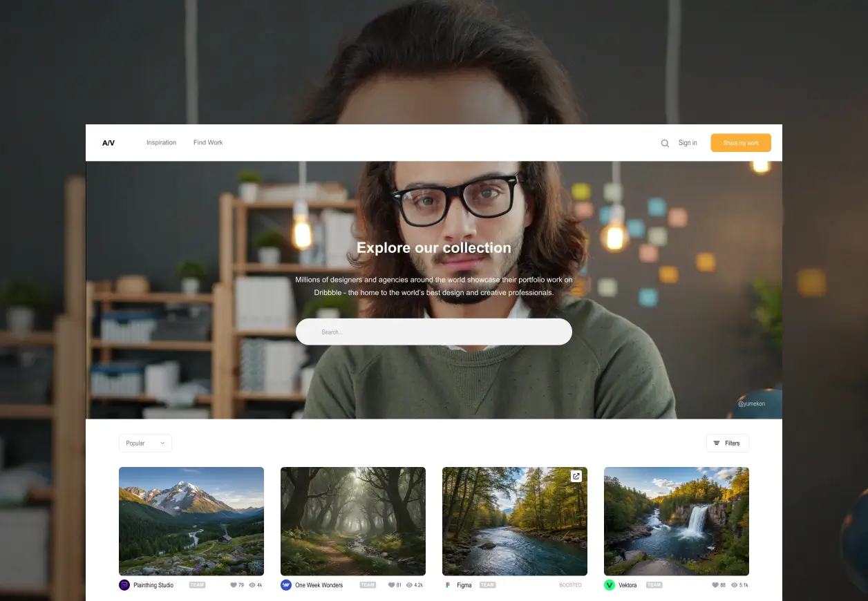Expand the chevron next to Popular
This screenshot has height=601, width=868.
164,443
